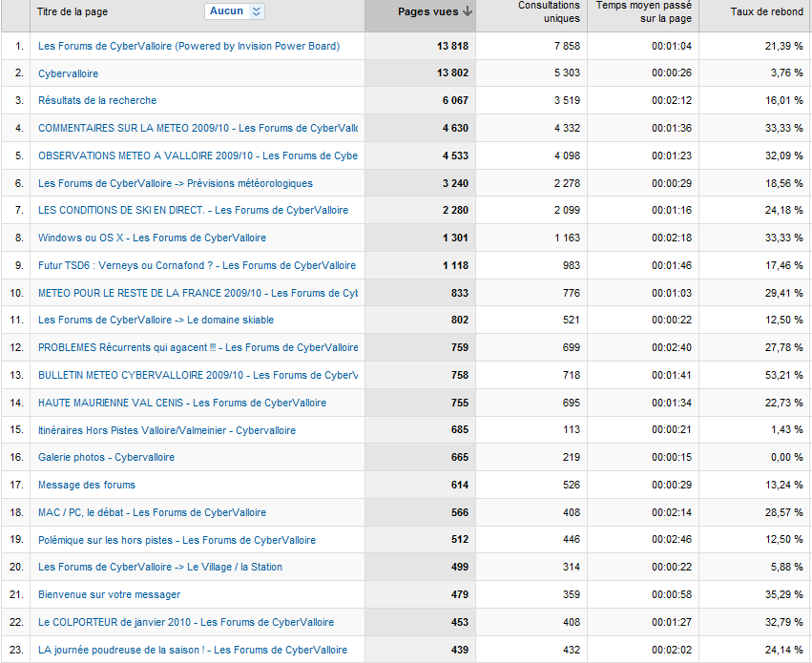Open 'OBSERVATIONS METEO A VALLOIRE 2009/10' link
The height and width of the screenshot is (663, 812).
(x=197, y=155)
